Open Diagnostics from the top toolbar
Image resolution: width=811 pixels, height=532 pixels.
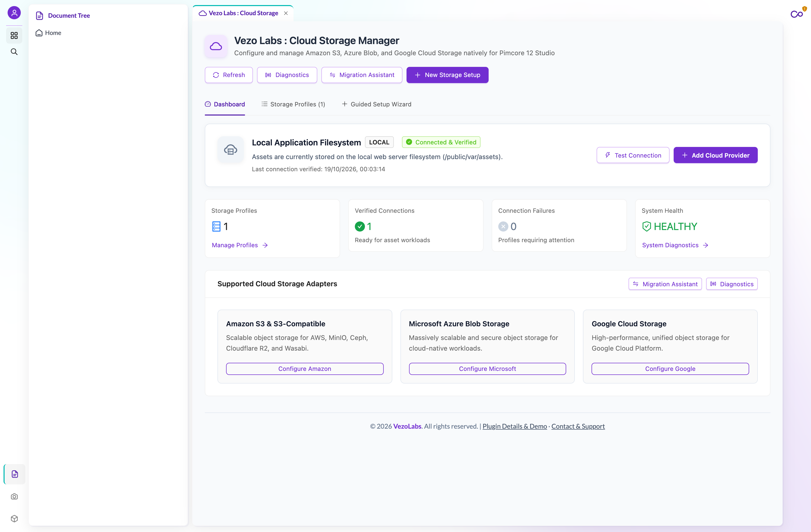click(x=287, y=75)
